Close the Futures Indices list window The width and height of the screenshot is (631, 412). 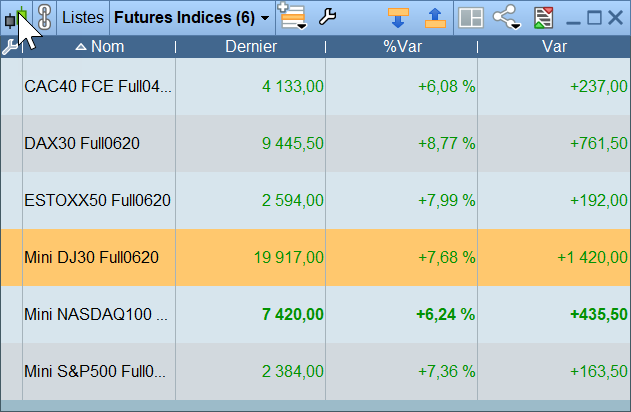616,18
